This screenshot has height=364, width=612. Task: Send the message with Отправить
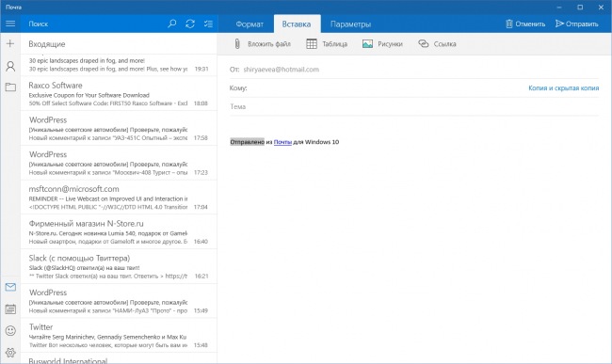pyautogui.click(x=577, y=24)
